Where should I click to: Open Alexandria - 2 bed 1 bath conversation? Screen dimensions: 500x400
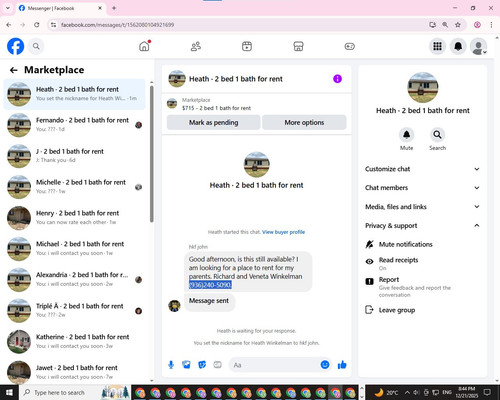74,280
